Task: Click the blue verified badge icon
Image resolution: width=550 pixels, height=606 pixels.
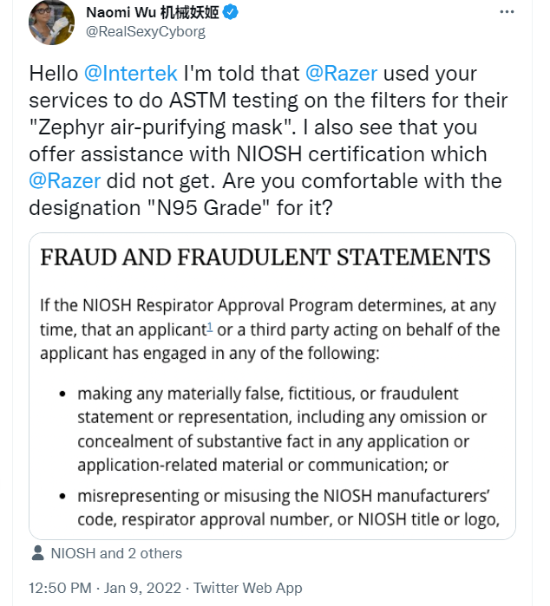Action: pyautogui.click(x=231, y=12)
